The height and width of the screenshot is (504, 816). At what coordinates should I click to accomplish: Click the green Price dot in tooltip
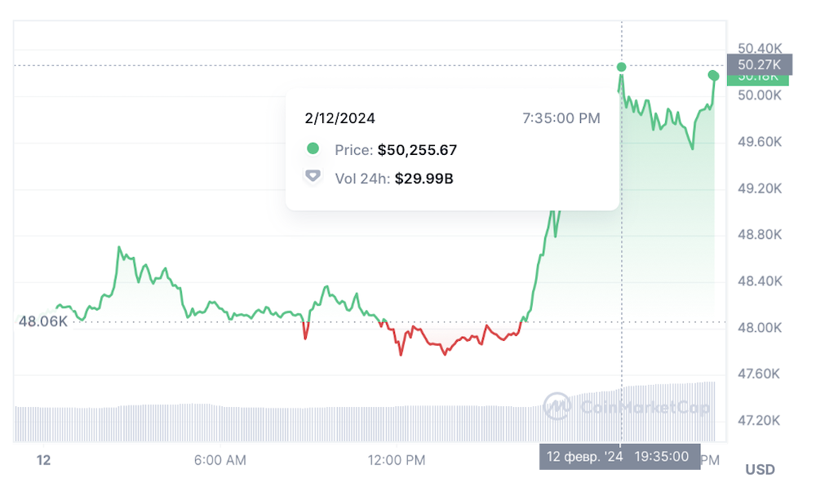(313, 149)
